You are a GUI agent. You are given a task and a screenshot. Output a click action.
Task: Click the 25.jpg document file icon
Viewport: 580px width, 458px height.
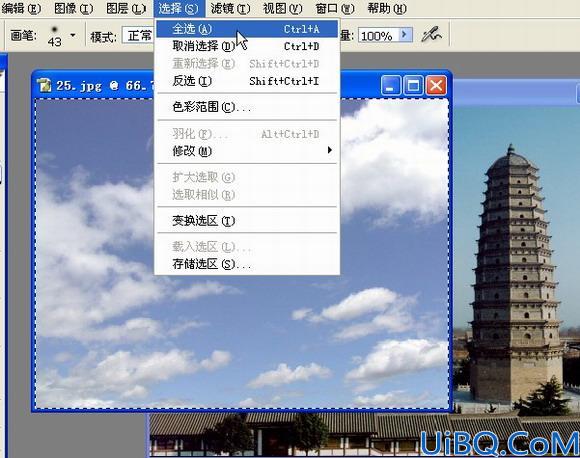pyautogui.click(x=44, y=85)
